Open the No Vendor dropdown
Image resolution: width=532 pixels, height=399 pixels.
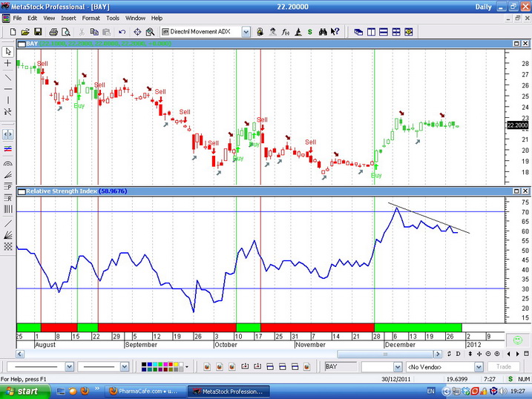tap(479, 366)
